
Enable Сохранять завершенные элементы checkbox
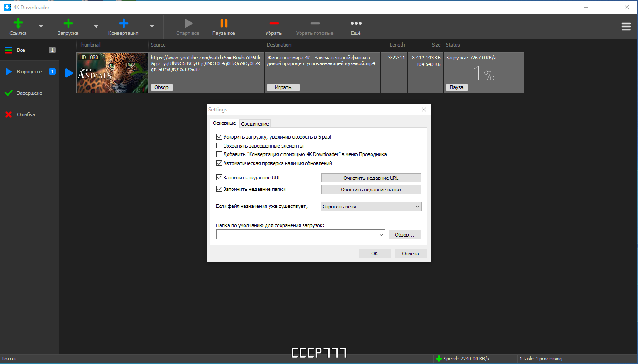pos(219,146)
